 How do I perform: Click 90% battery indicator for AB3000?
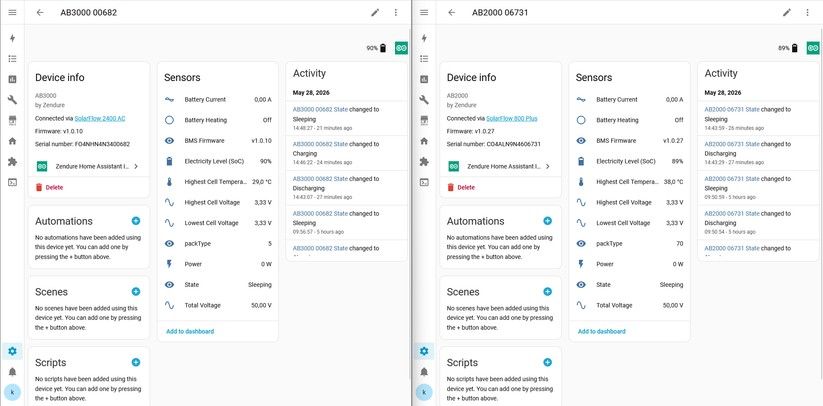(376, 48)
